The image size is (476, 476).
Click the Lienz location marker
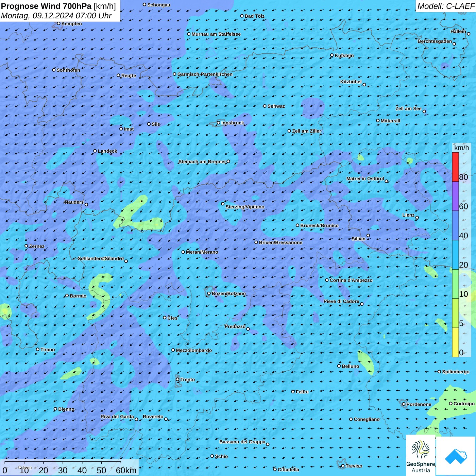click(417, 218)
